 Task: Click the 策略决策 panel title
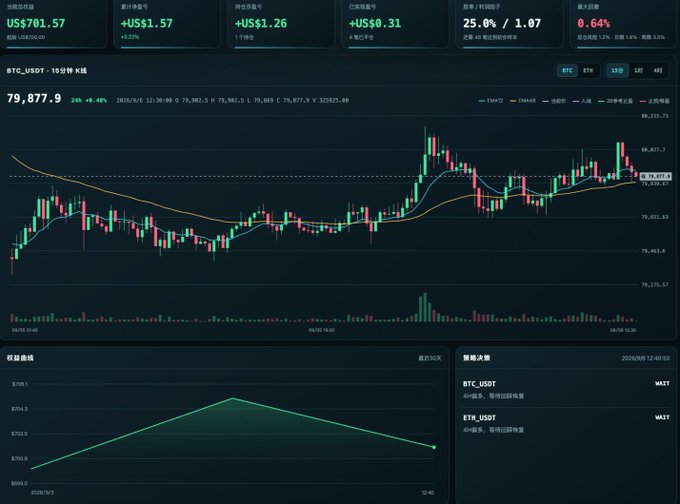[x=477, y=358]
